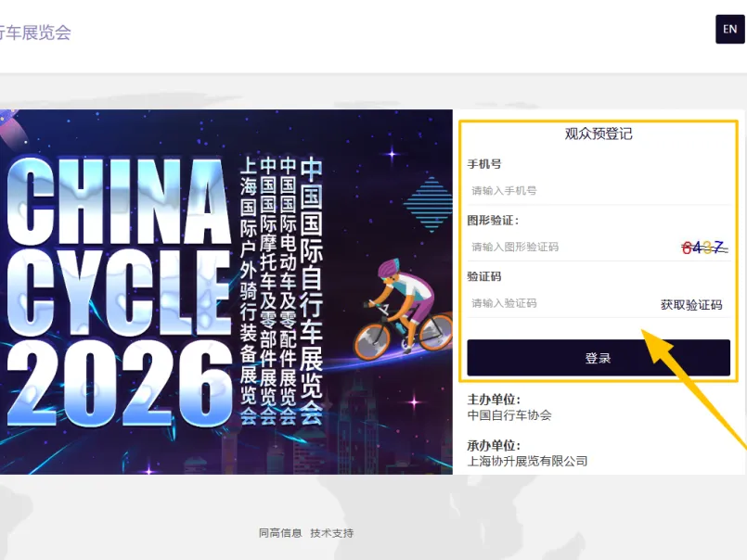Open the 同高信息 footer link
Screen dimensions: 747x560
[280, 533]
